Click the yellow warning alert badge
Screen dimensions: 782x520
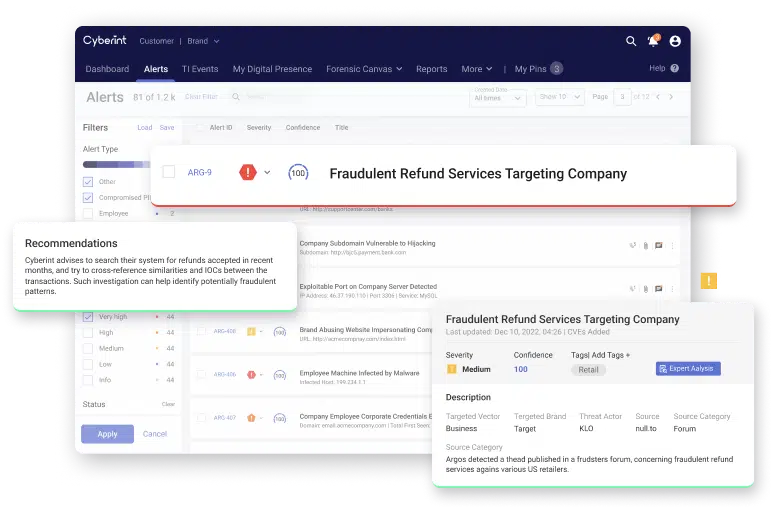pyautogui.click(x=709, y=281)
